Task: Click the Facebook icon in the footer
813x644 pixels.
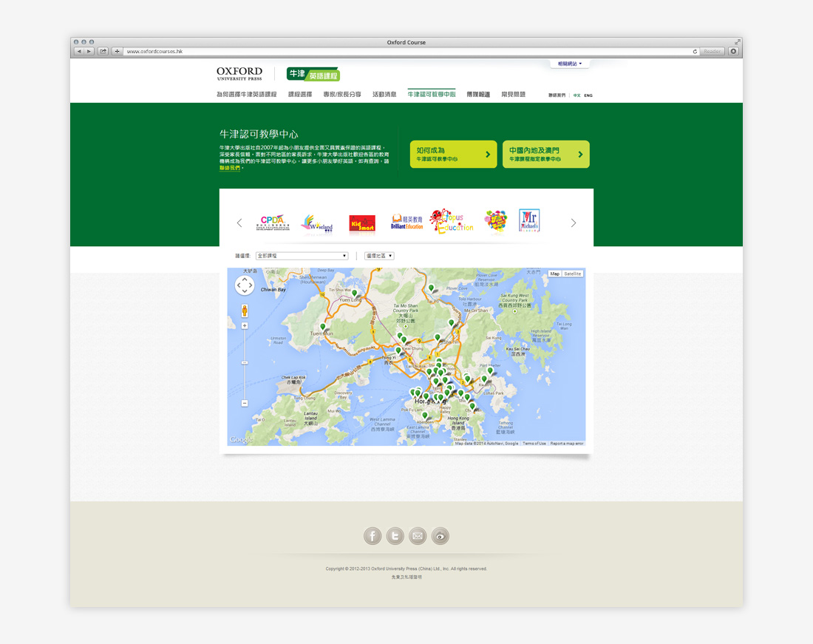Action: [x=373, y=536]
